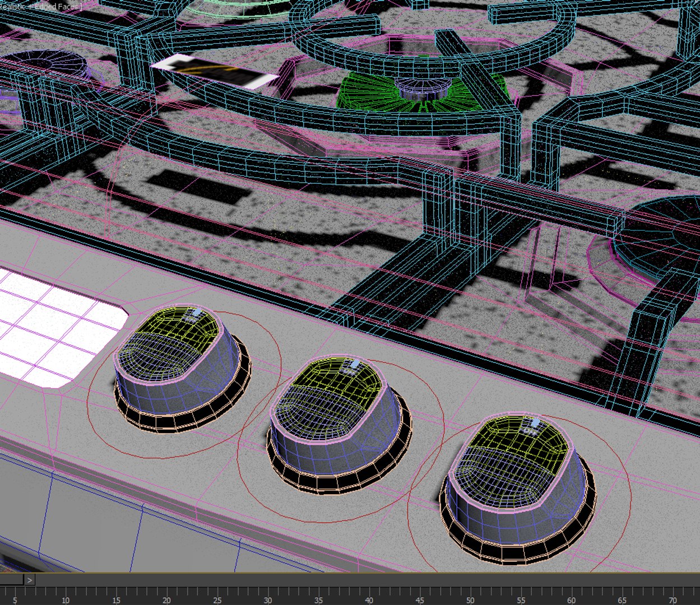The height and width of the screenshot is (605, 700).
Task: Jump to frame 20 on the timeline
Action: (x=166, y=600)
